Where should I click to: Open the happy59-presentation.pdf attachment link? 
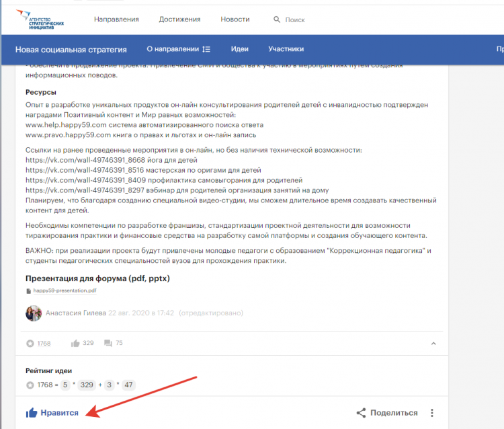tap(65, 291)
